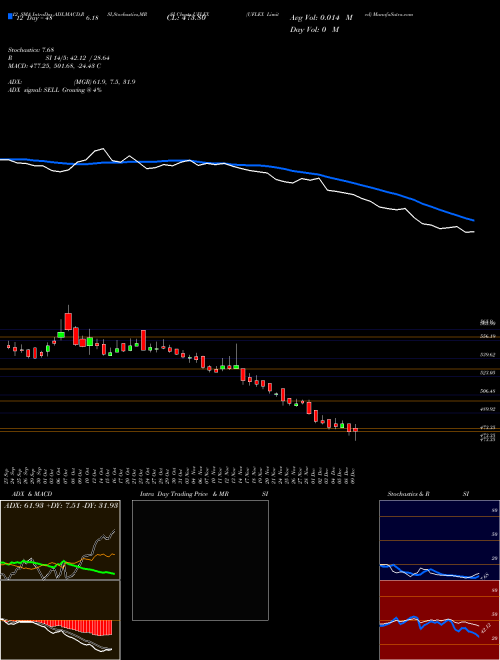Click the empty intraday trading price panel

[x=200, y=560]
